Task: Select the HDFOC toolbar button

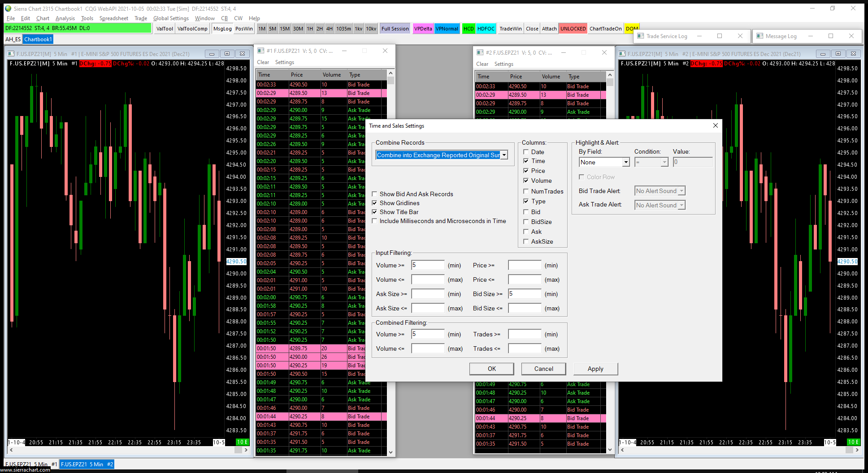Action: 486,29
